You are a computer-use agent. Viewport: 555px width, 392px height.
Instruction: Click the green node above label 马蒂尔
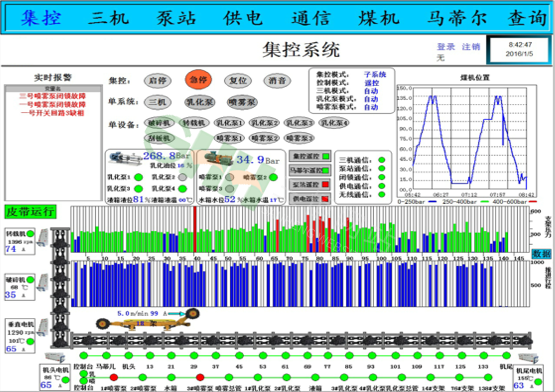(x=106, y=355)
